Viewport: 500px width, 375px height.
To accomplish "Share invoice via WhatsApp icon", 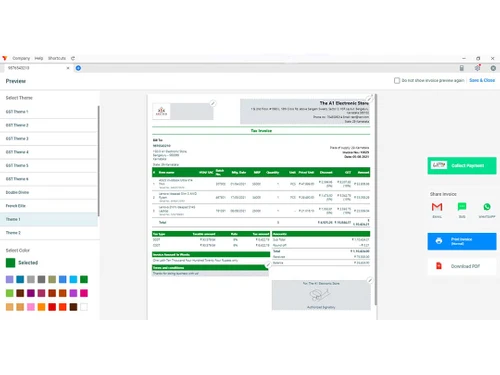I will pyautogui.click(x=487, y=207).
